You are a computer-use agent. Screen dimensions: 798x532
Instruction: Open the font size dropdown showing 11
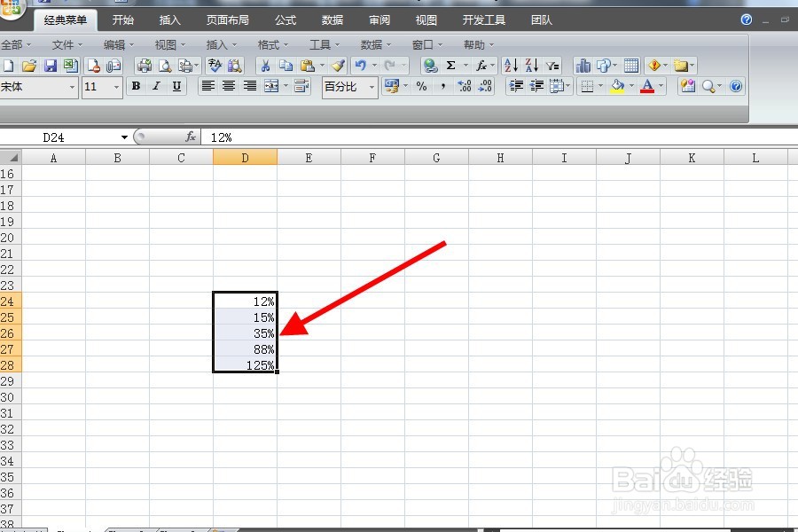point(116,87)
